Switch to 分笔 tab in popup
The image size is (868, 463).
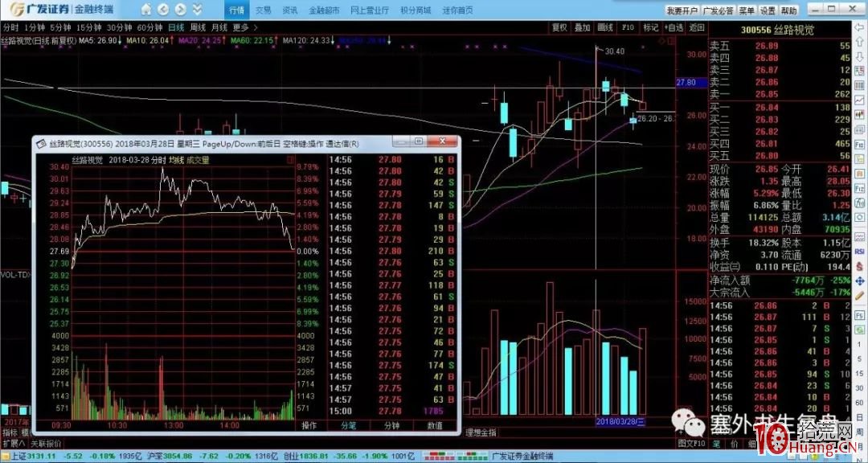tap(349, 425)
